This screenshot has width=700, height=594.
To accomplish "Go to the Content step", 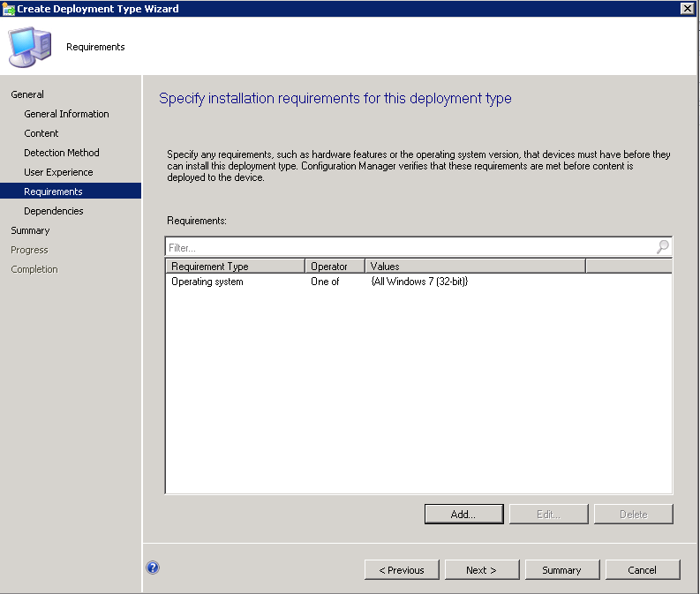I will 41,133.
